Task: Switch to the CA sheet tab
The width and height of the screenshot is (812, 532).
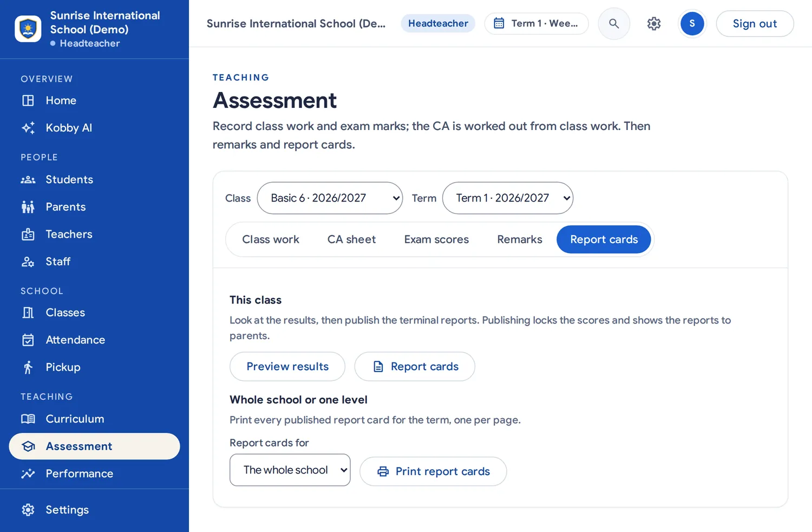Action: pyautogui.click(x=351, y=239)
